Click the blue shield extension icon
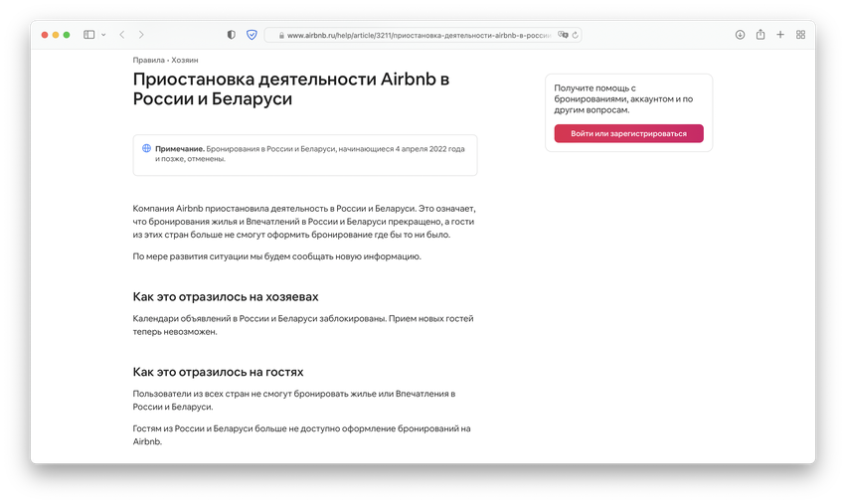The height and width of the screenshot is (504, 845). (x=252, y=35)
